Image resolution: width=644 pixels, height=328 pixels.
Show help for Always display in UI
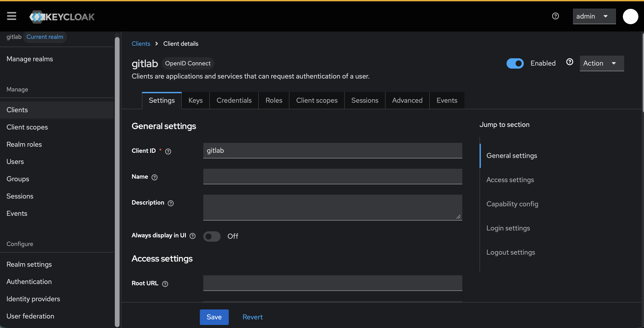coord(192,236)
